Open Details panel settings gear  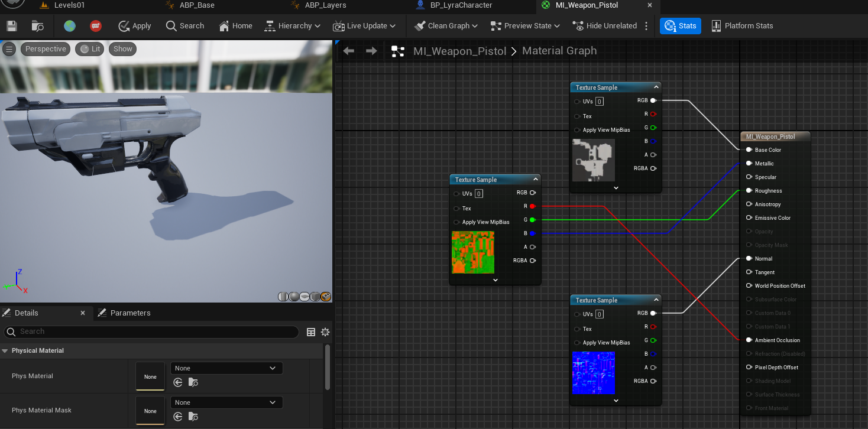point(325,332)
